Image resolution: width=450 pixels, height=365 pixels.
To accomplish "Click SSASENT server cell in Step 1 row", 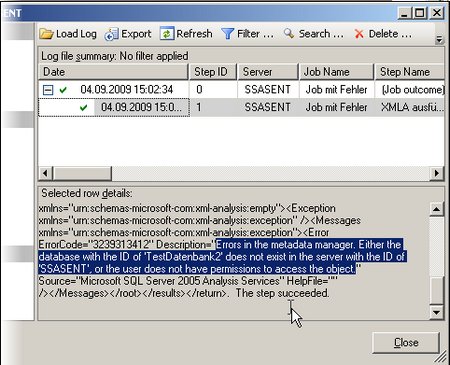I will 267,107.
